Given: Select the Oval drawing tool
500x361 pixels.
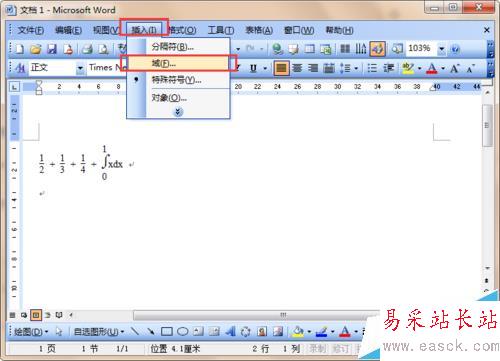Looking at the screenshot, I should click(182, 331).
